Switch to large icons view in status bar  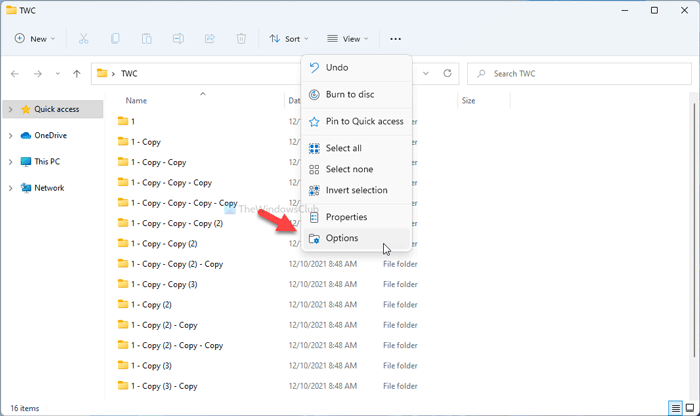click(690, 408)
